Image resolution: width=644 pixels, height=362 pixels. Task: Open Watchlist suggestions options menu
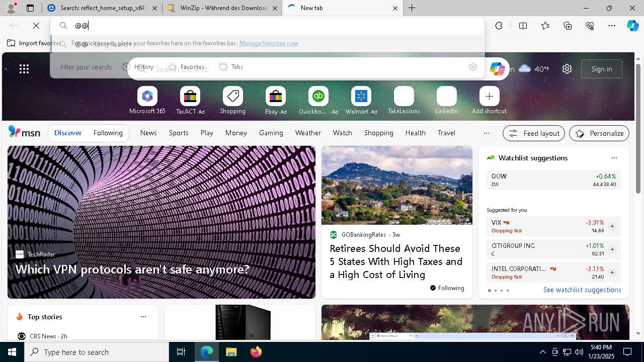[x=614, y=158]
